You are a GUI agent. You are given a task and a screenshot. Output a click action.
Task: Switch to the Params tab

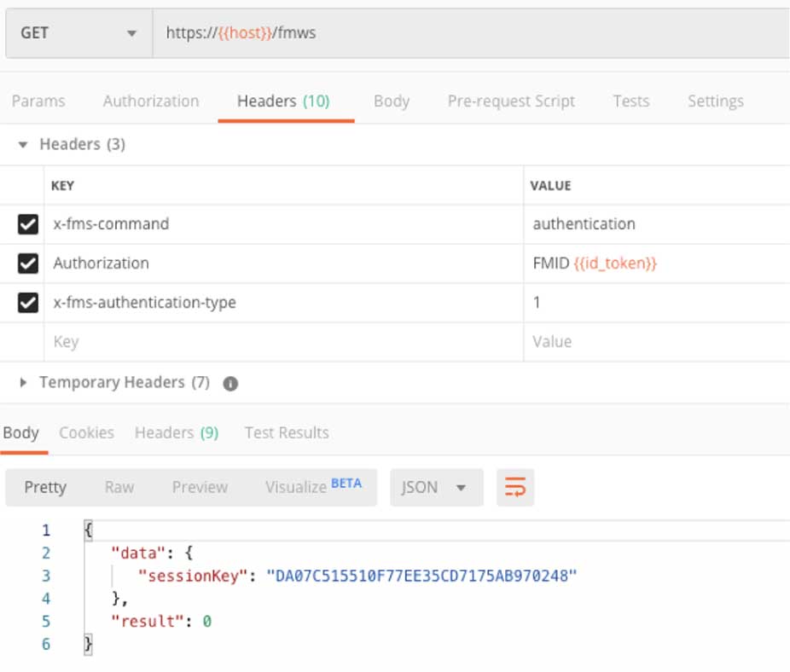(38, 101)
